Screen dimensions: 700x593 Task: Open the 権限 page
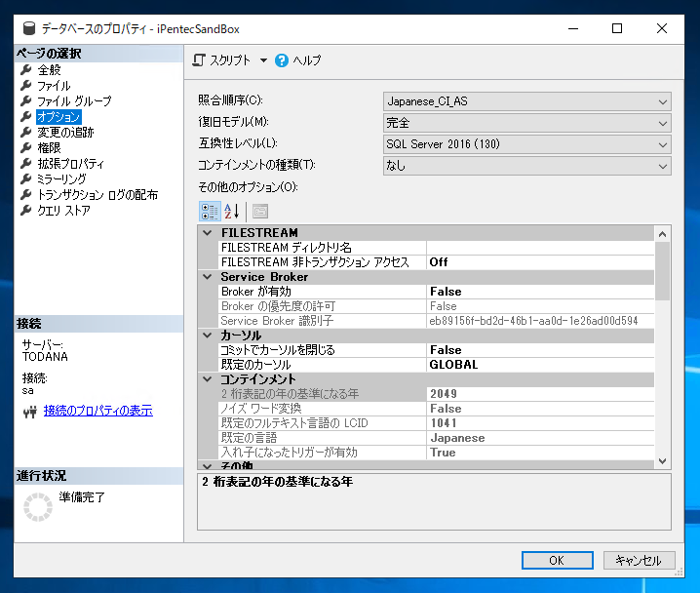(x=49, y=148)
